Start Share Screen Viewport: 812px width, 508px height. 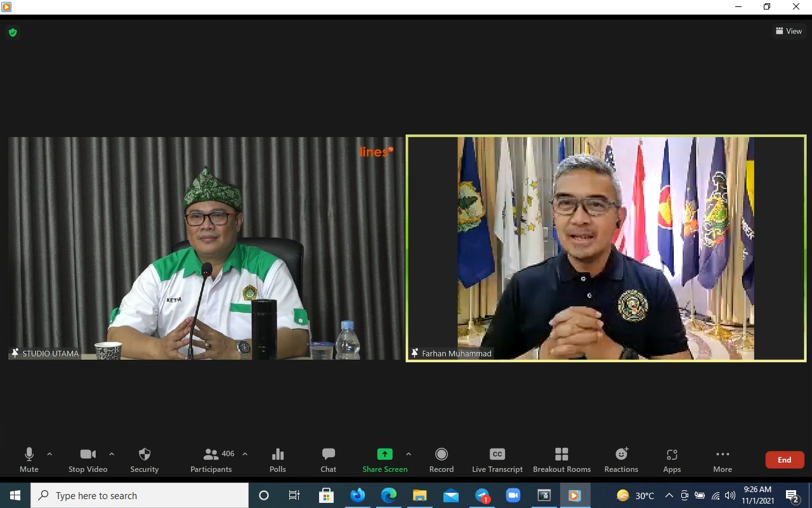click(385, 460)
